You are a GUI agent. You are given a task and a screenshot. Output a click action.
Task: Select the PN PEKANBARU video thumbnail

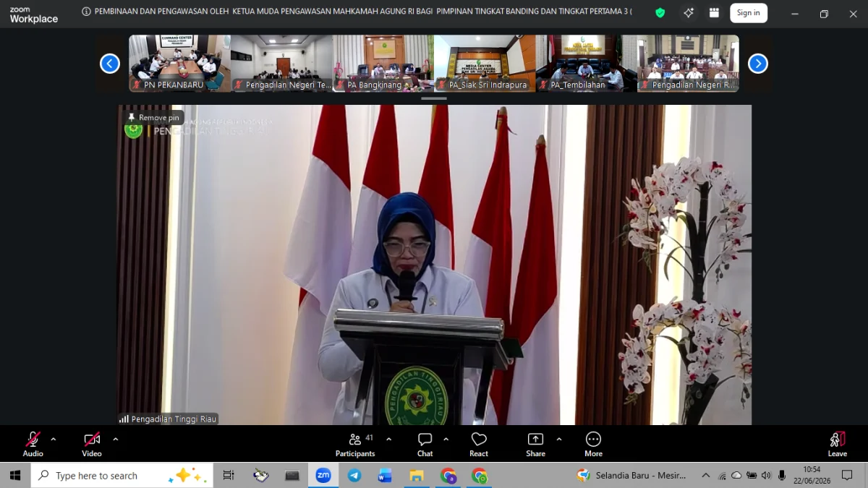click(x=179, y=64)
